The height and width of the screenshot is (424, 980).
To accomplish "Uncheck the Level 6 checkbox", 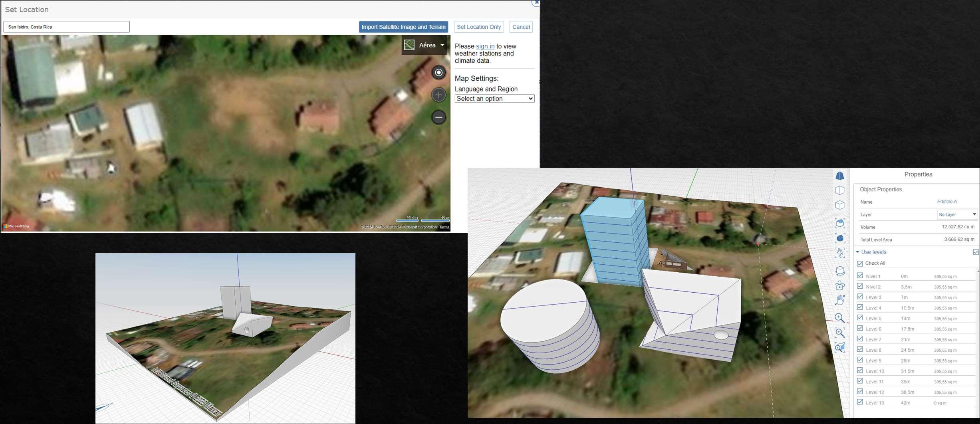I will coord(860,329).
